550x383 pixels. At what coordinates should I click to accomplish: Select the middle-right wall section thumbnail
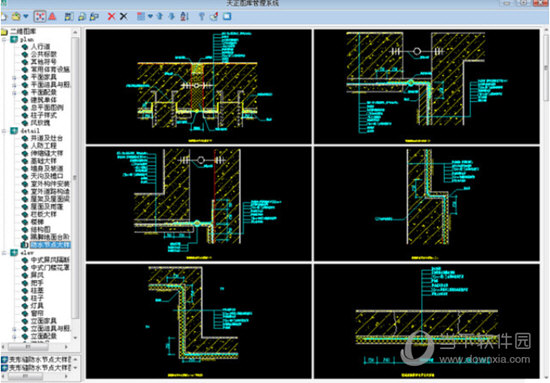point(427,204)
